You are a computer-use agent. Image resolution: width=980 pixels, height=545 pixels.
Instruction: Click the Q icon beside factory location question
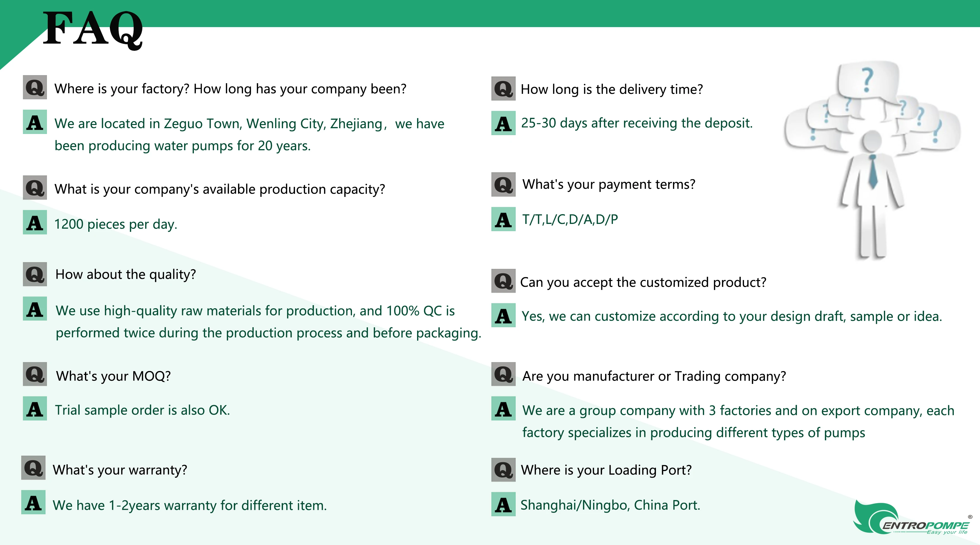pos(35,87)
